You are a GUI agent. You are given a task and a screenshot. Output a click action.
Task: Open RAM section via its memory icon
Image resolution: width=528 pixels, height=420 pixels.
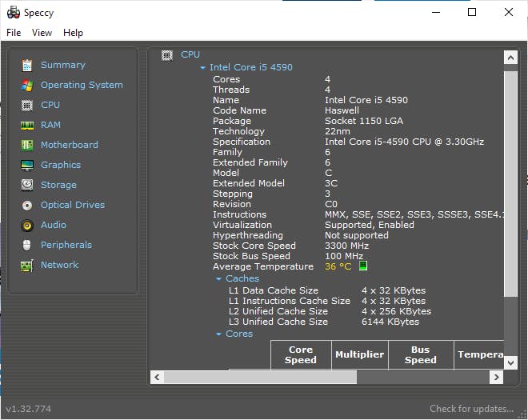click(x=27, y=126)
